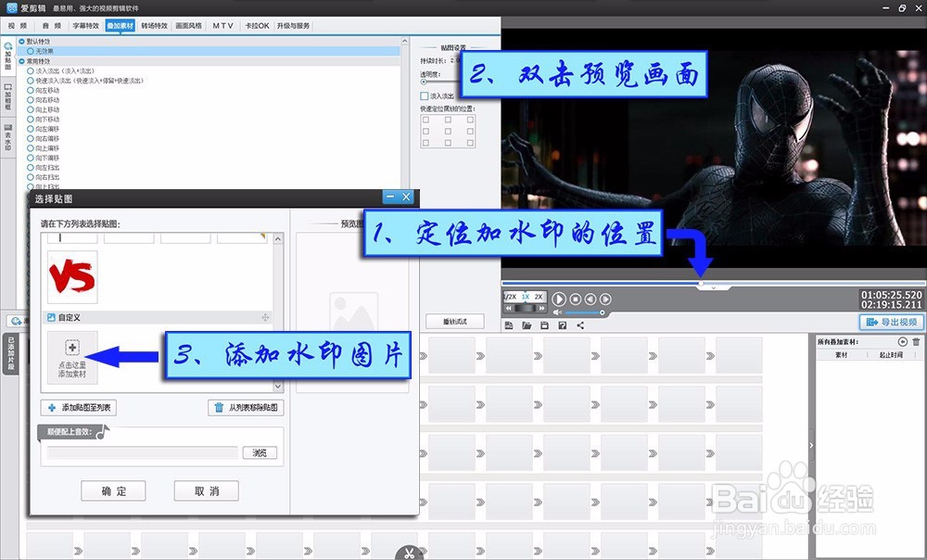The image size is (927, 560).
Task: Select 快速淡入淡出 effect option
Action: pos(85,81)
